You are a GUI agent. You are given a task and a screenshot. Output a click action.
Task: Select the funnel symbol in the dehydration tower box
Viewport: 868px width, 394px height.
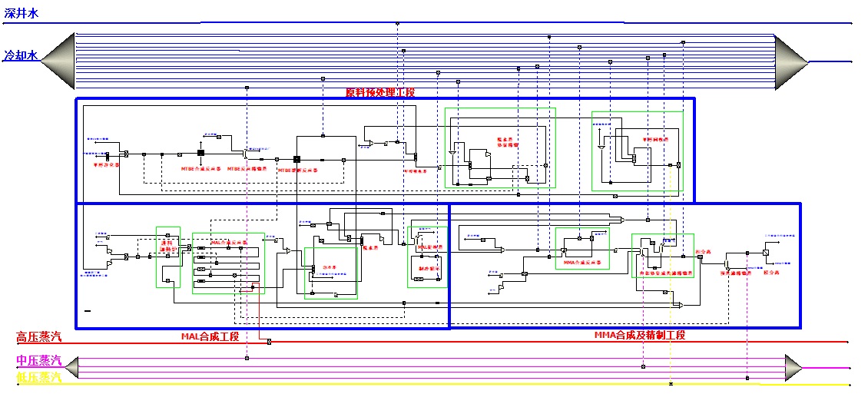[x=452, y=152]
